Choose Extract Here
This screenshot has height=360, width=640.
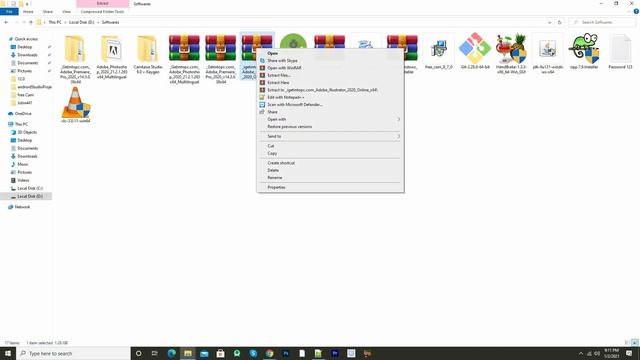point(330,82)
